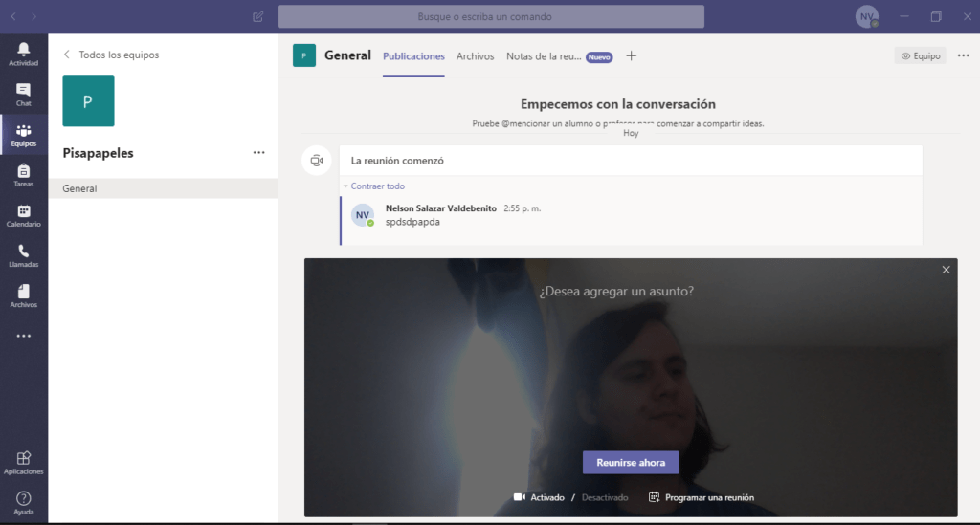
Task: Collapse the thread with Contraer todo
Action: (x=377, y=186)
